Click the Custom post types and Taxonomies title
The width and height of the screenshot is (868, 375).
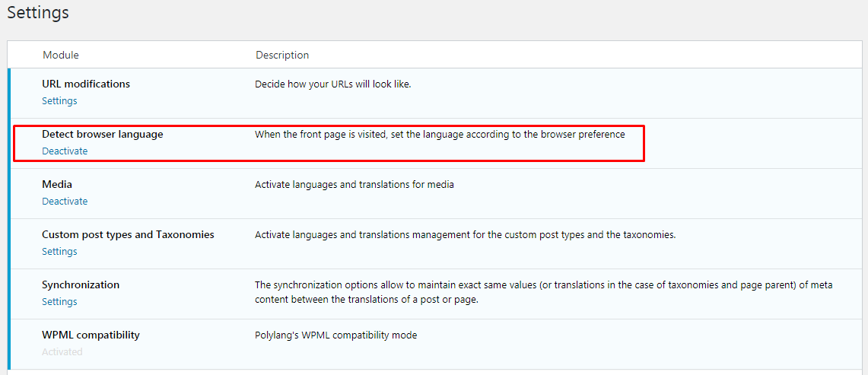(x=128, y=235)
